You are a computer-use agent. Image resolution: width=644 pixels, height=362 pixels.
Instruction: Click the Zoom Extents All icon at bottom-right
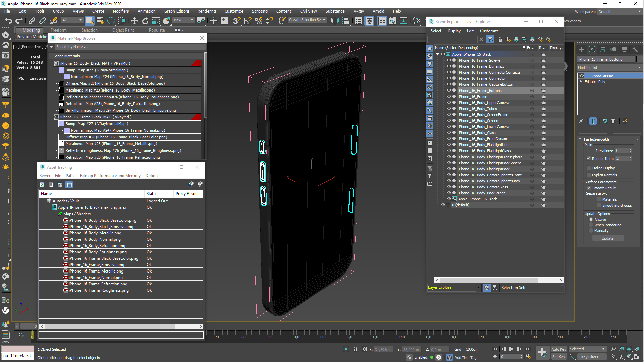click(637, 349)
